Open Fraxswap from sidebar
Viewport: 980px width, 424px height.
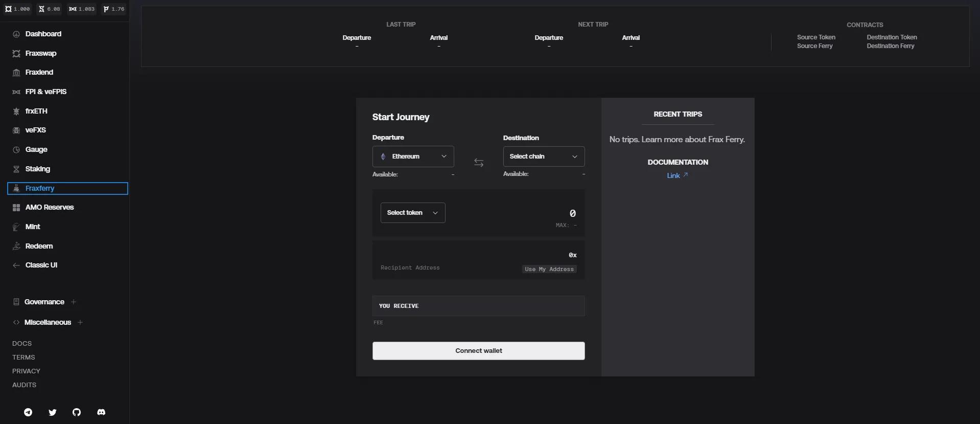[41, 54]
